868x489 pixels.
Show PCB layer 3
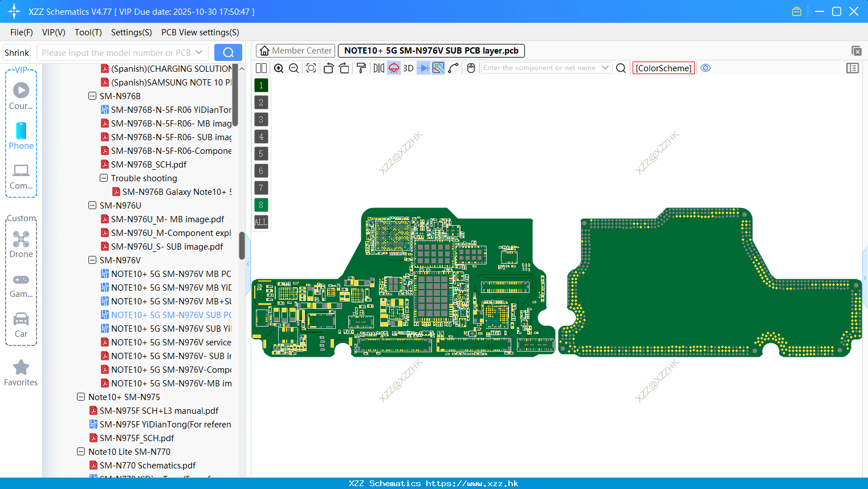tap(261, 119)
